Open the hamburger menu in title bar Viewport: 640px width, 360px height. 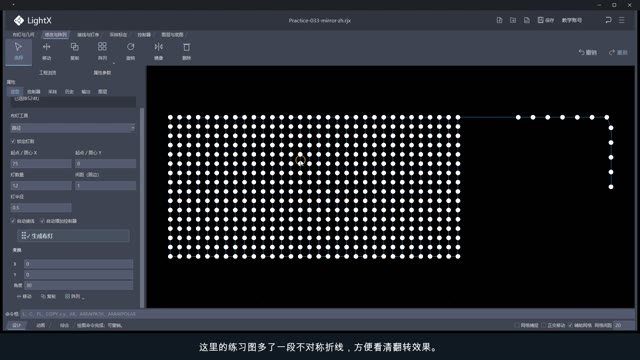point(622,20)
